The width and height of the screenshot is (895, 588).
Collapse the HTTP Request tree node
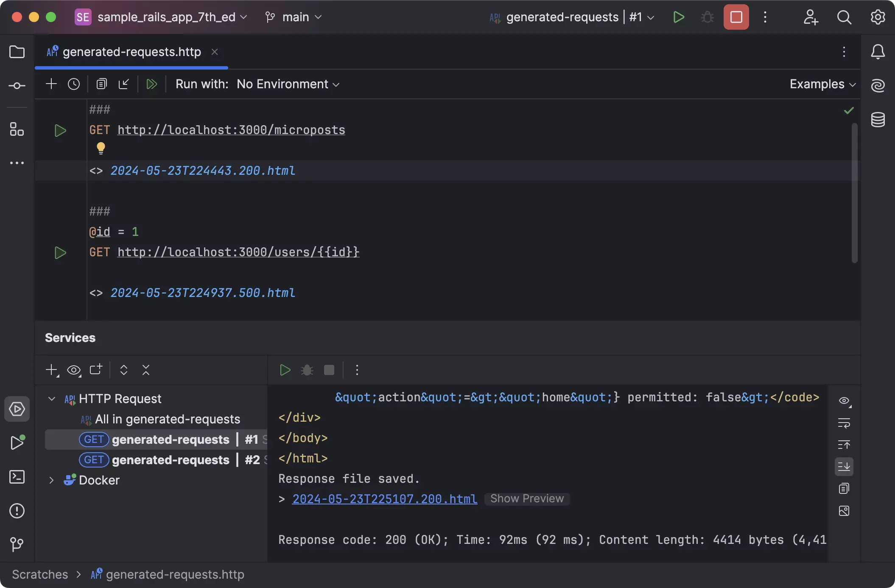click(51, 399)
